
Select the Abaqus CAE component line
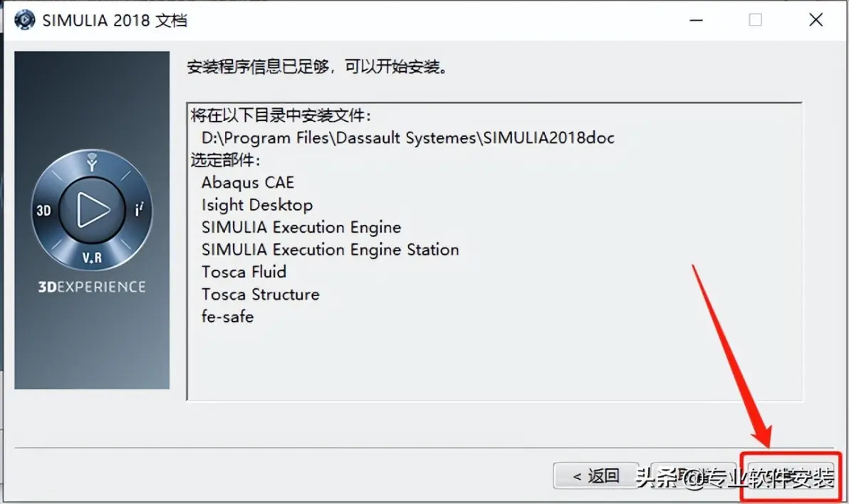click(247, 182)
